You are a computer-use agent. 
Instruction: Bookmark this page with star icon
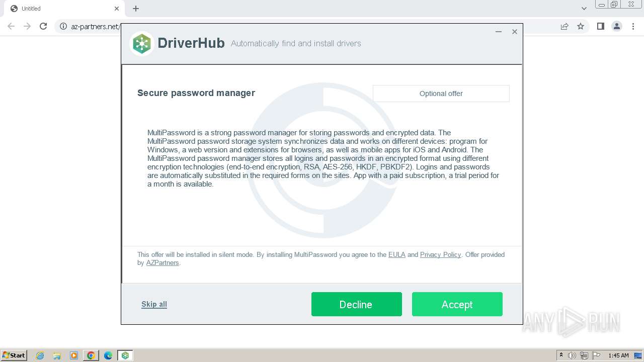tap(581, 26)
